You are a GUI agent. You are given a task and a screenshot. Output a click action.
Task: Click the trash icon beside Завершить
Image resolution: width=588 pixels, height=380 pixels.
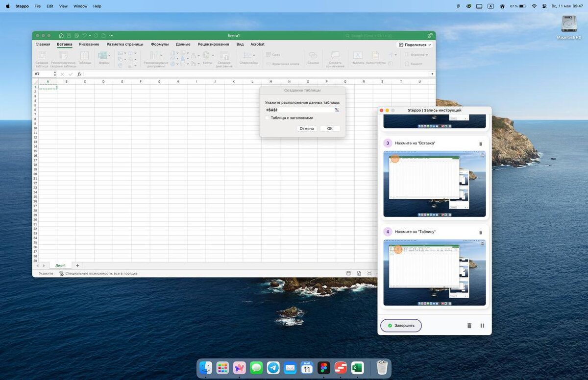click(x=469, y=326)
